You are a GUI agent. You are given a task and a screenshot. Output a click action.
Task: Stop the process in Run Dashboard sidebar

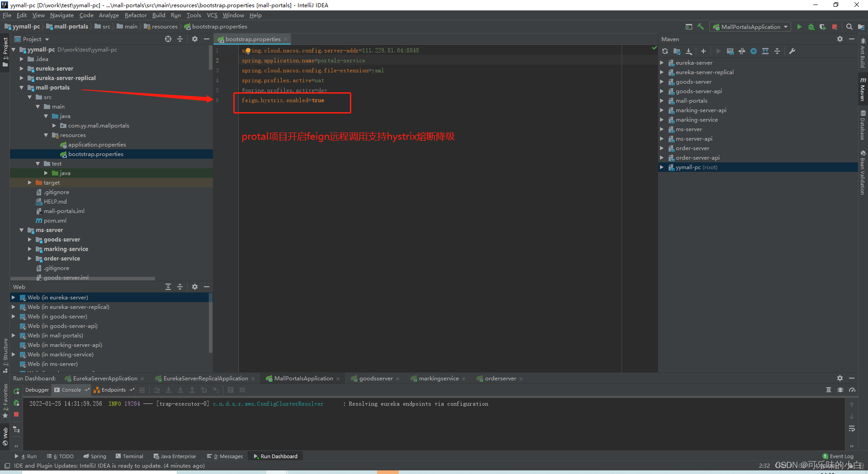pyautogui.click(x=16, y=414)
